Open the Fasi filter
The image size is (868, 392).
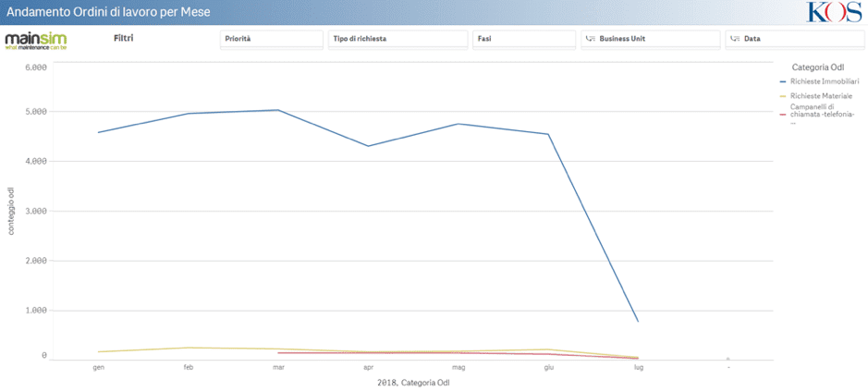524,40
